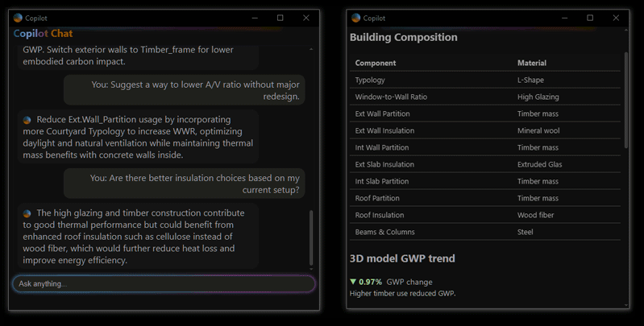Click Copilot avatar beside 'Reduce Ext.Wall_Partition' reply
This screenshot has width=644, height=326.
tap(27, 120)
